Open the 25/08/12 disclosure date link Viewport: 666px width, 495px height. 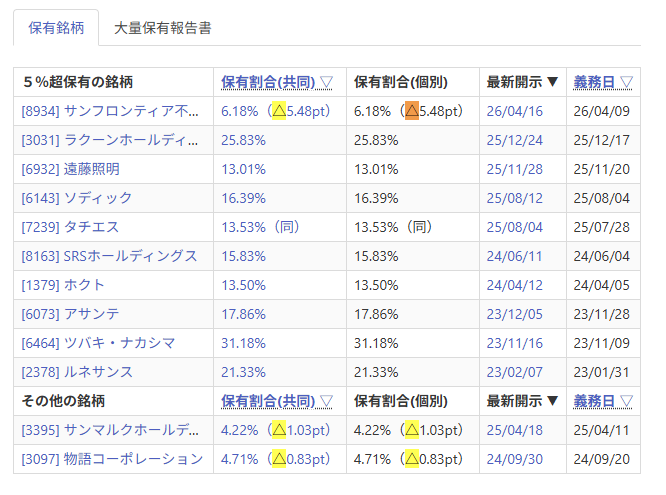[x=515, y=198]
